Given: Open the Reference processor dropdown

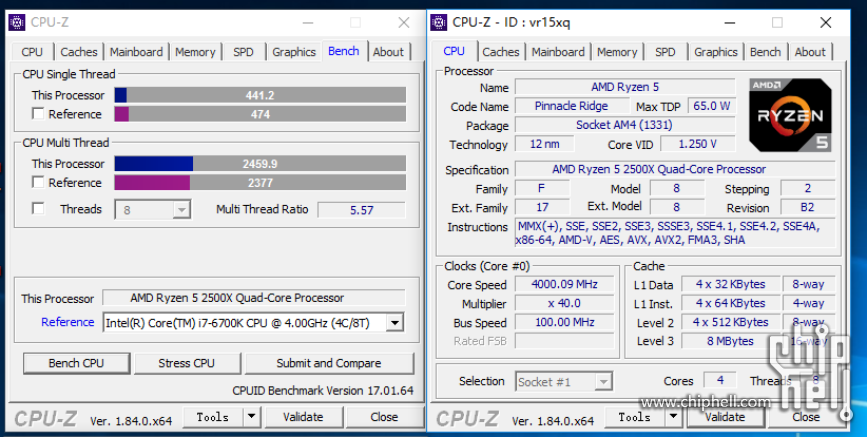Looking at the screenshot, I should coord(394,322).
